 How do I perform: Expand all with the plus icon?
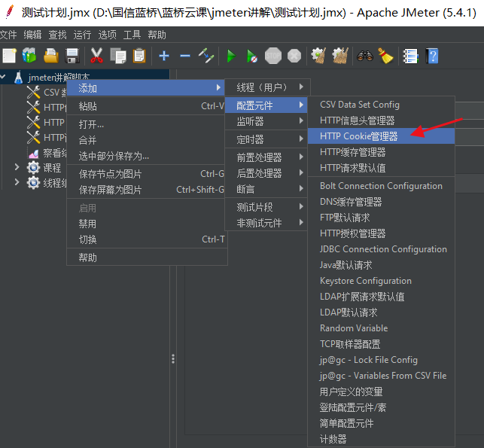164,56
